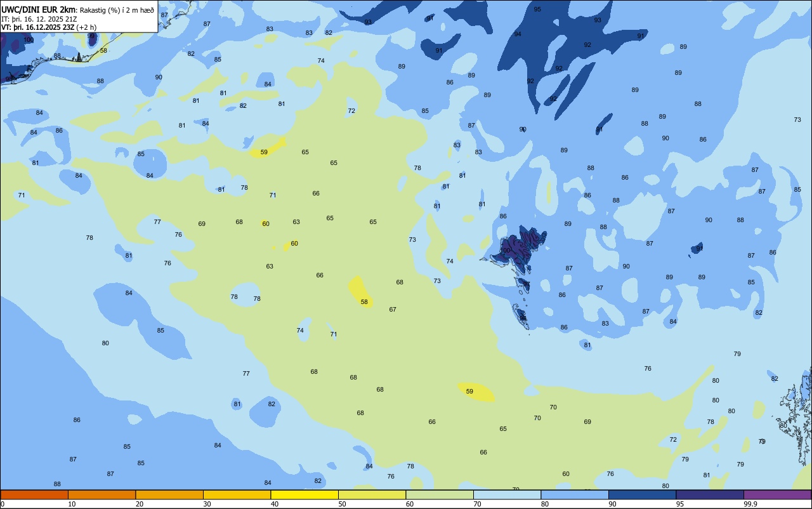The width and height of the screenshot is (812, 509).
Task: Click the 0–10 dark orange legend swatch
Action: (x=34, y=494)
